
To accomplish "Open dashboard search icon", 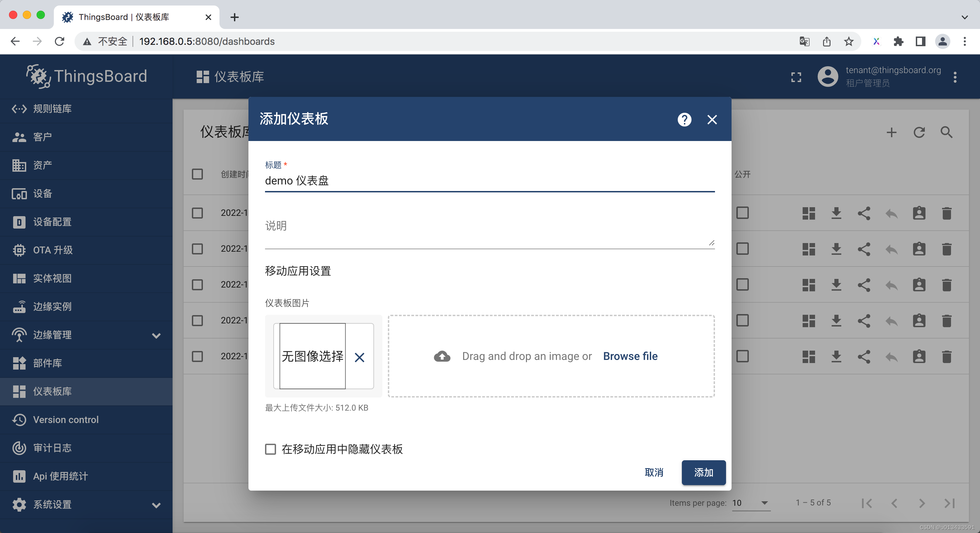I will pos(947,132).
